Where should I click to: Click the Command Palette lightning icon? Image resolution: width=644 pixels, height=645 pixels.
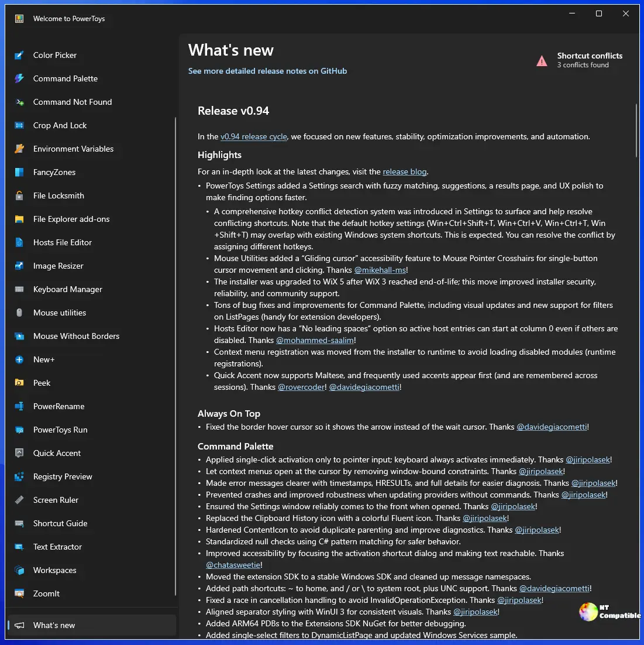(19, 78)
